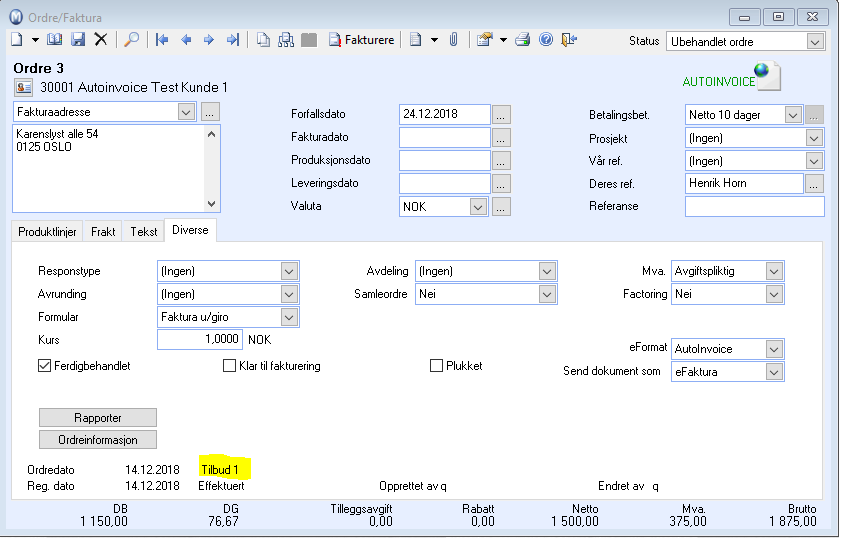The height and width of the screenshot is (544, 842).
Task: Select the Diverse tab
Action: [190, 230]
